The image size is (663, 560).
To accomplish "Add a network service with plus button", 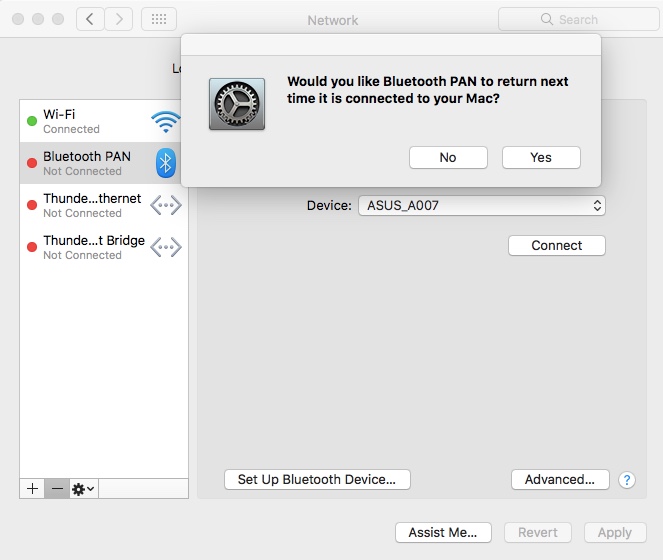I will click(32, 489).
